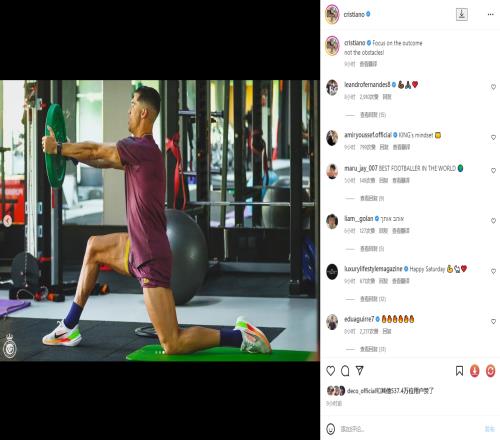500x440 pixels.
Task: Open the comment bubble icon below the post
Action: pos(345,371)
